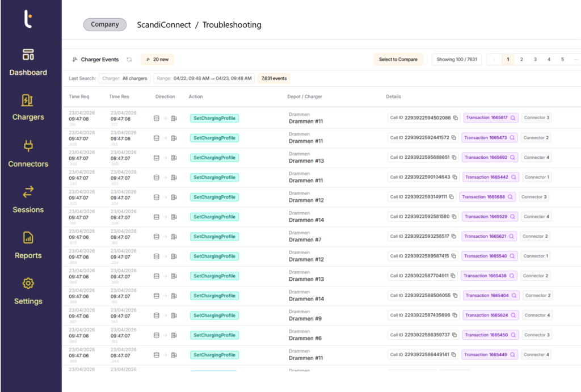The width and height of the screenshot is (581, 392).
Task: Copy Call ID 2293922594502086
Action: [456, 118]
